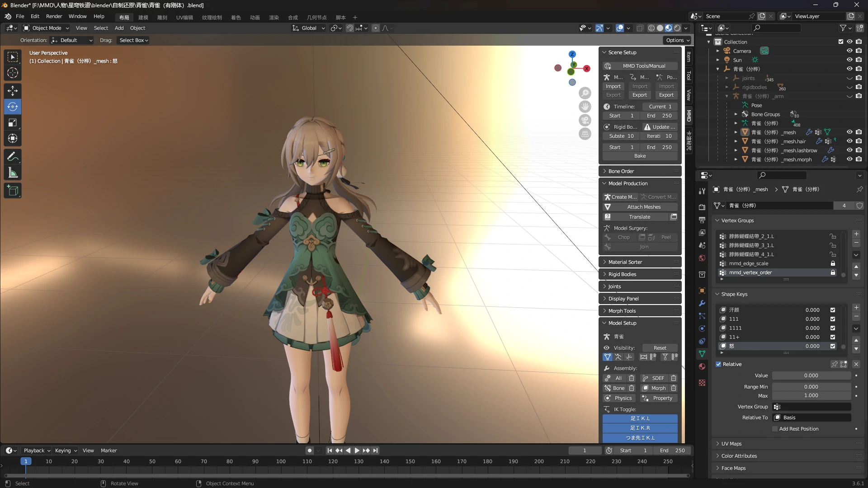Toggle X-ray view in header

pos(640,28)
